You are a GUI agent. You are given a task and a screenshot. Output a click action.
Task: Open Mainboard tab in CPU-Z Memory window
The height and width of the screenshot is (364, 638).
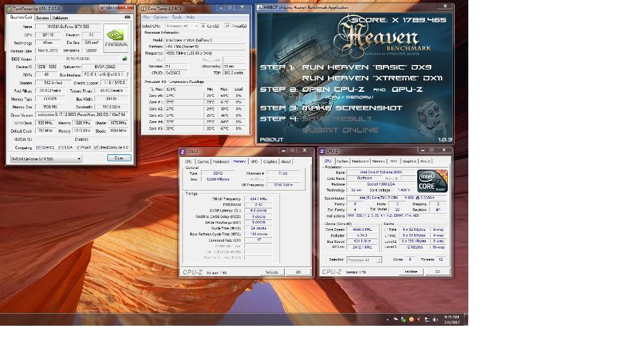(x=221, y=161)
